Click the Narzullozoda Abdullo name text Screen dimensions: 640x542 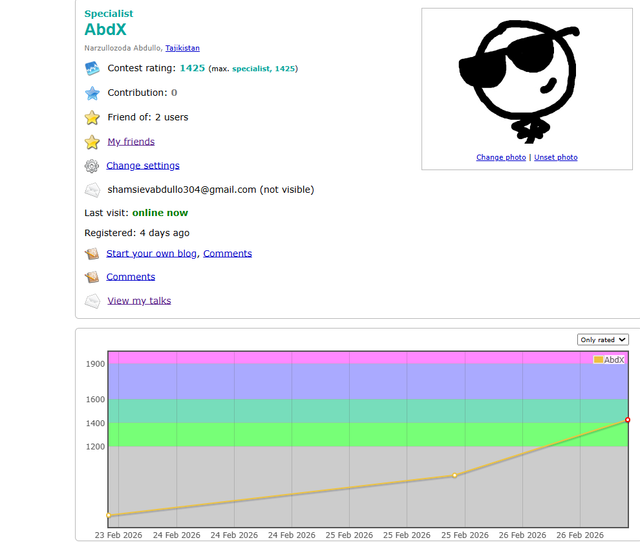[122, 48]
